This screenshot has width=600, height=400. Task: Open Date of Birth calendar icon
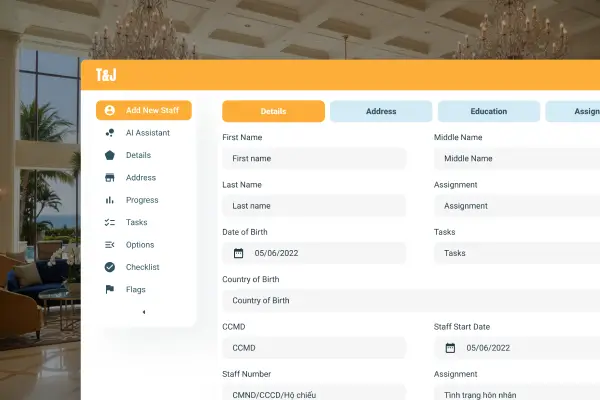point(238,253)
